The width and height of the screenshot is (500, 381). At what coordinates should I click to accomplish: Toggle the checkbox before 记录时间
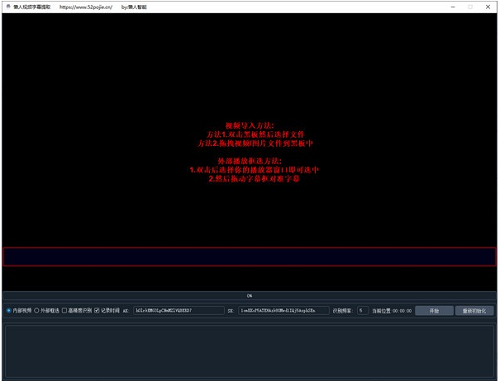point(97,311)
